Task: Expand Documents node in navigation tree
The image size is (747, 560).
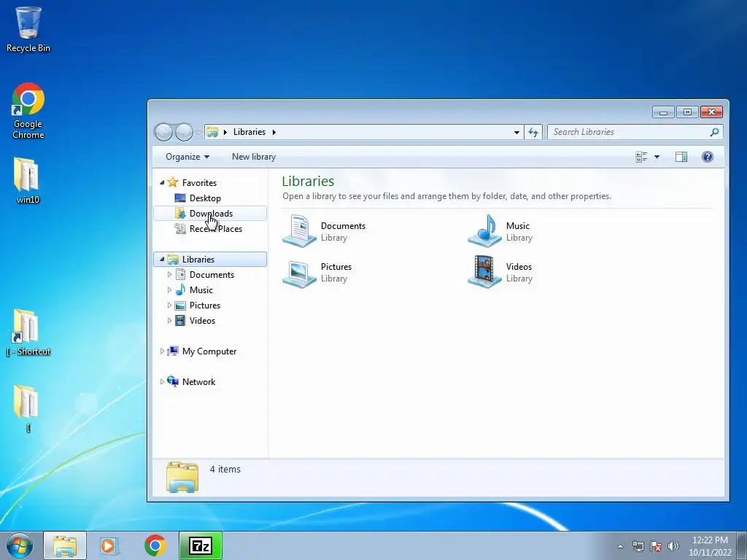Action: coord(169,275)
